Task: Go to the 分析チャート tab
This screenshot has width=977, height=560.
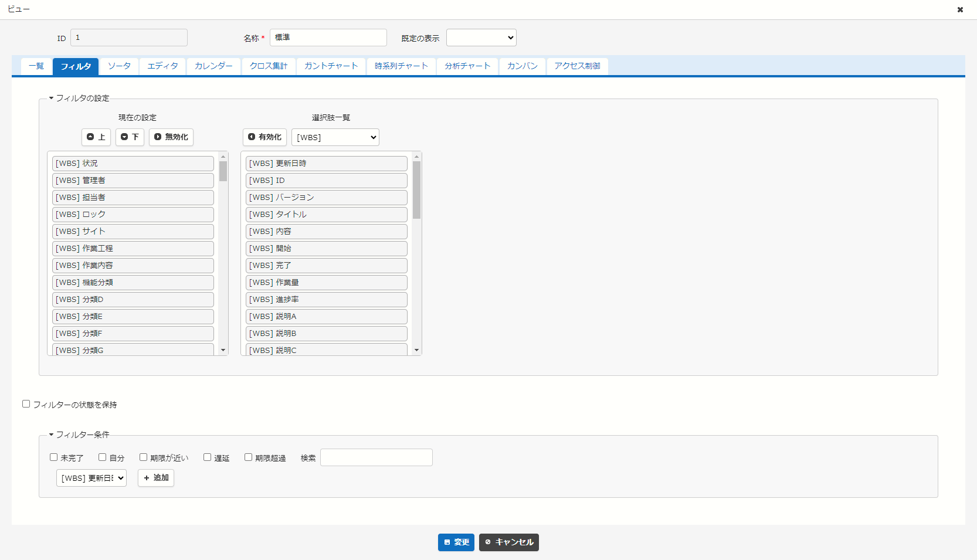Action: pyautogui.click(x=467, y=66)
